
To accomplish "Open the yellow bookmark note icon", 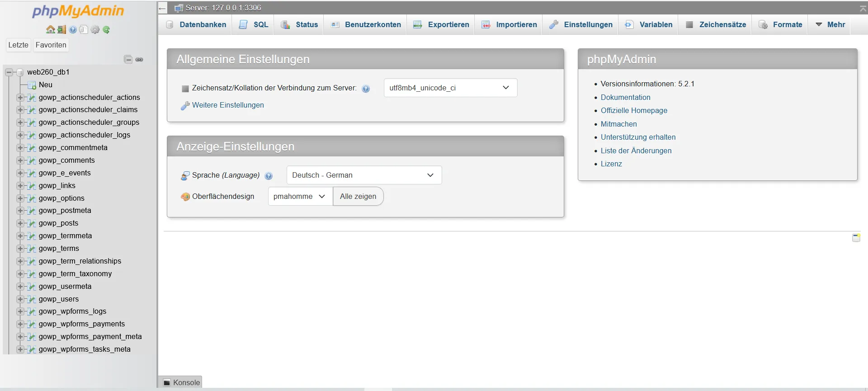I will coord(856,238).
